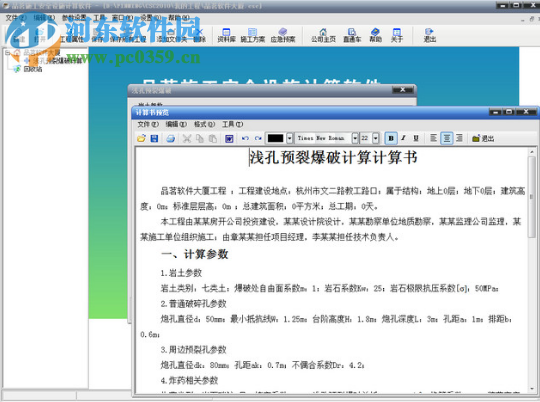Click line 2.普通破碎孔参数
The image size is (540, 402).
click(194, 304)
